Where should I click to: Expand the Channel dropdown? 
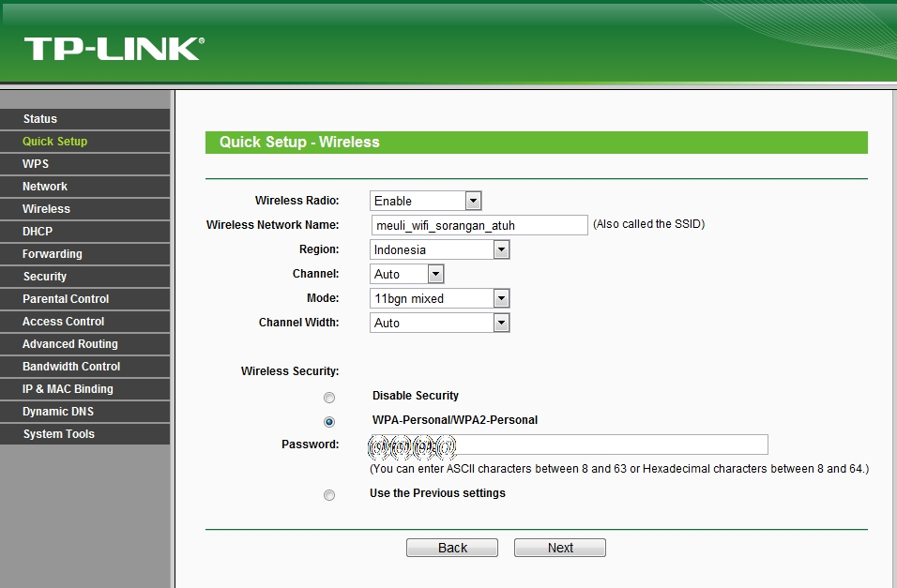click(x=406, y=274)
